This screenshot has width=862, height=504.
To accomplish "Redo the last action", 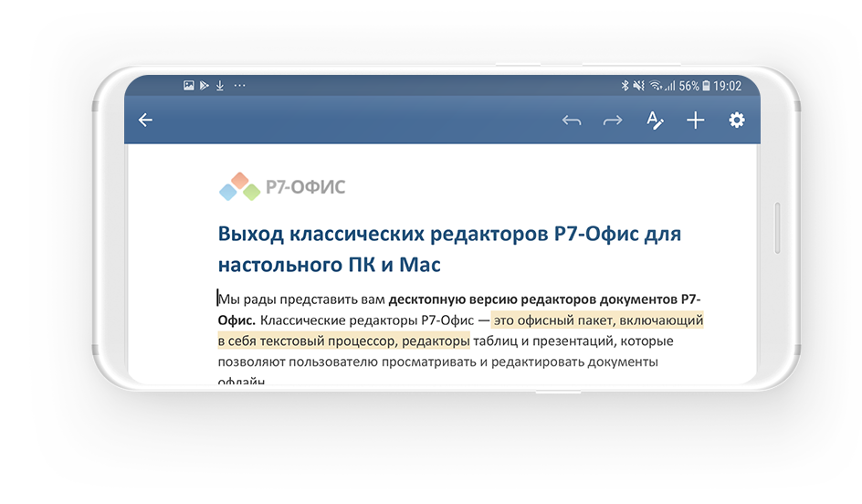I will (x=613, y=121).
